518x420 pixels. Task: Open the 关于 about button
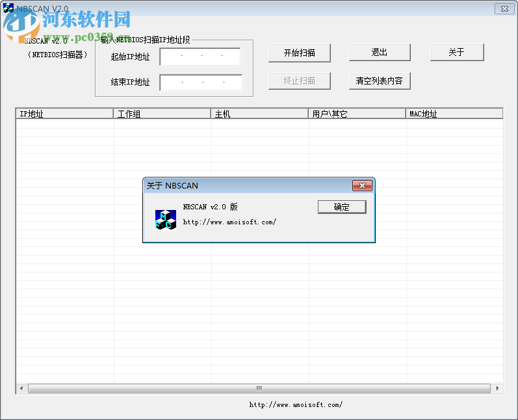pos(457,52)
